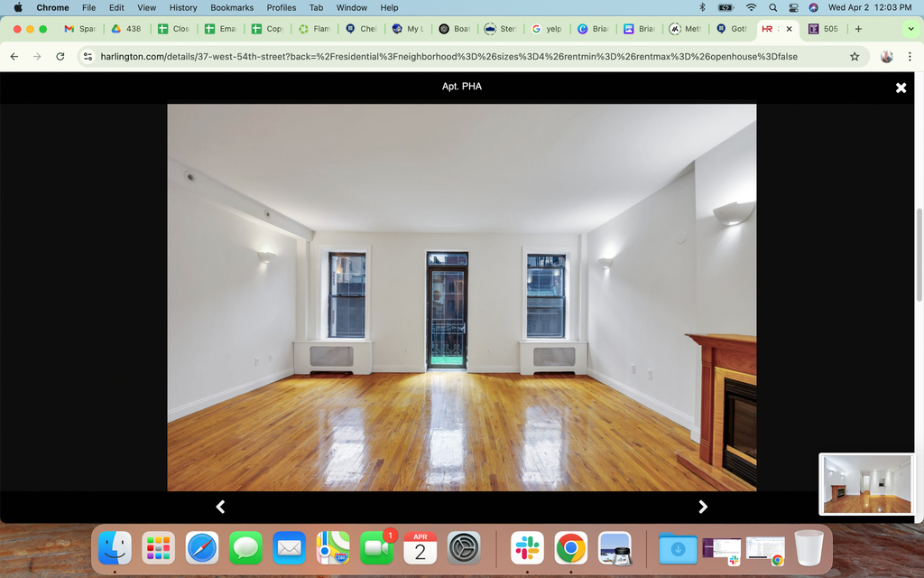This screenshot has width=924, height=578.
Task: Open Mail from the Dock
Action: 290,548
